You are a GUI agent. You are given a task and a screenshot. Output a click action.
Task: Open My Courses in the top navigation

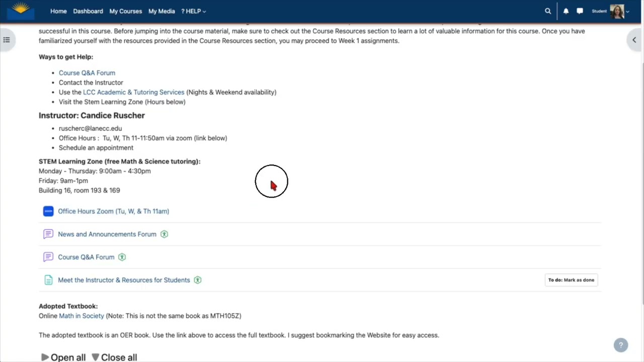pyautogui.click(x=126, y=11)
